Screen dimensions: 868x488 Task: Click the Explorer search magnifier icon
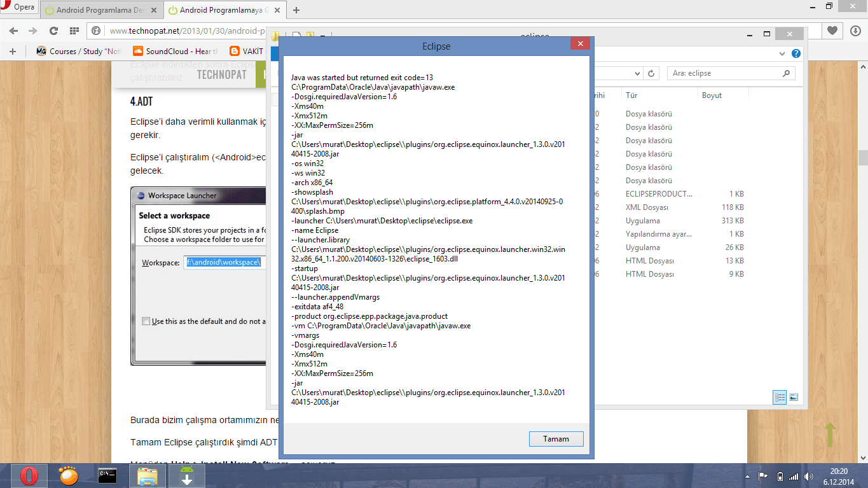point(787,74)
